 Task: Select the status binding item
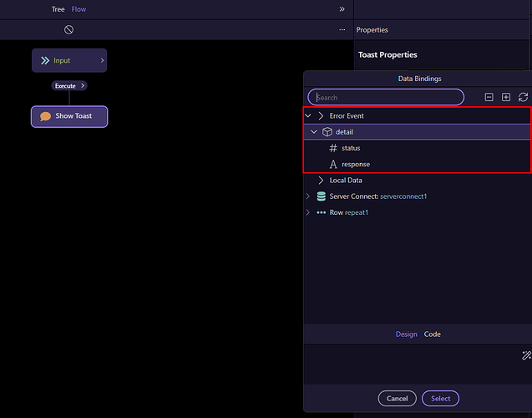[350, 148]
